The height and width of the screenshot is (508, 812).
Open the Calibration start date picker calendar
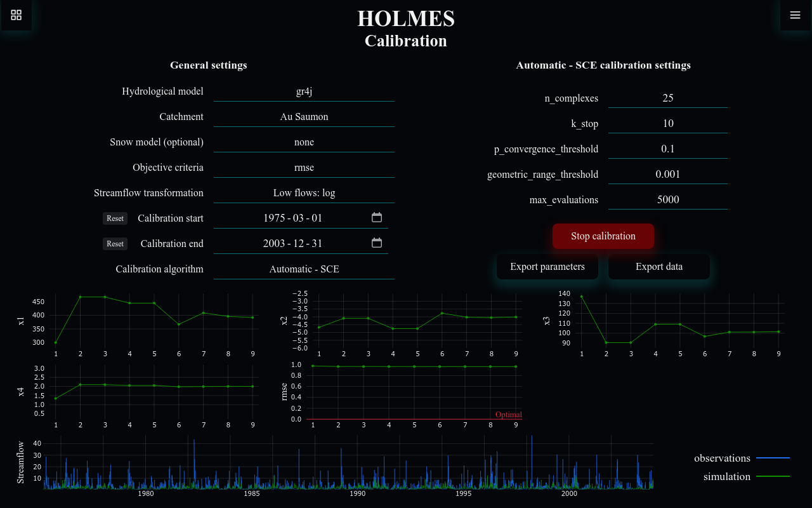[377, 217]
